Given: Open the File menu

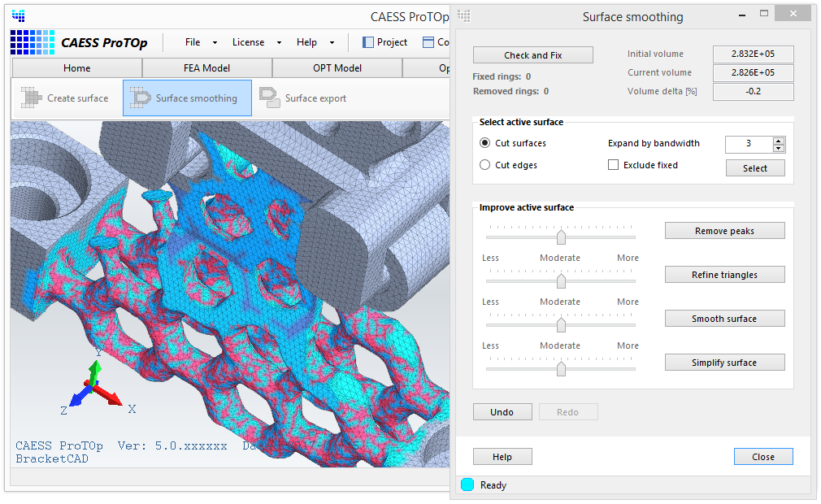Looking at the screenshot, I should 193,42.
